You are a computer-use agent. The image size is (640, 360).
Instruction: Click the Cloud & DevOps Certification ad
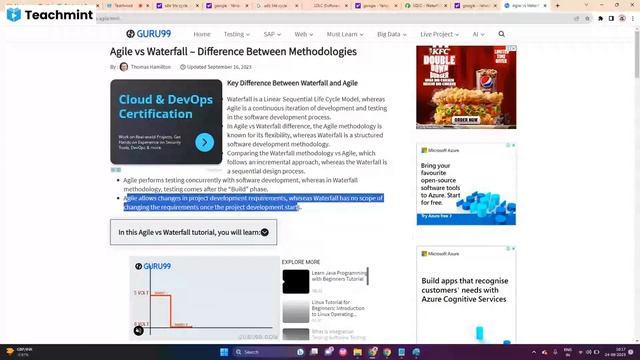click(x=166, y=122)
